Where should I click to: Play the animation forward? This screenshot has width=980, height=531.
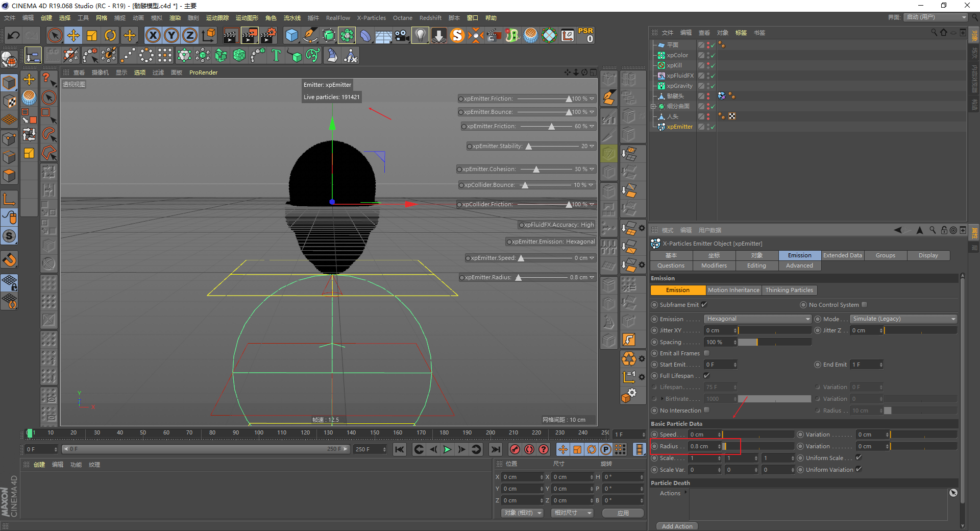coord(447,449)
